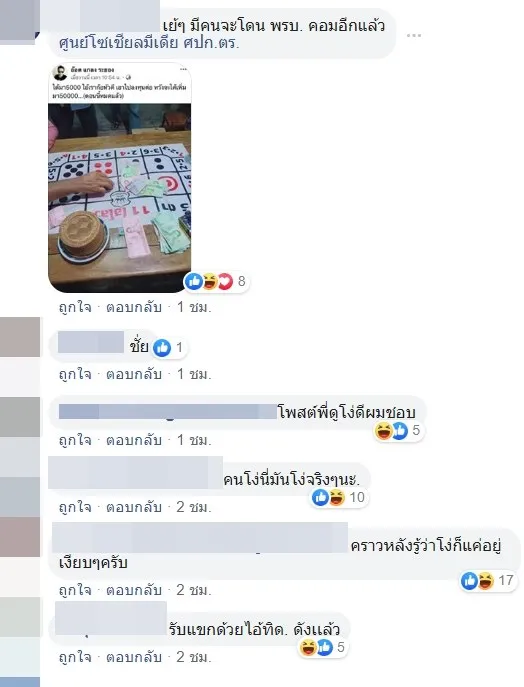Image resolution: width=524 pixels, height=687 pixels.
Task: Reply to the รับแขกด้วยไอ้ทิด comment
Action: [134, 658]
